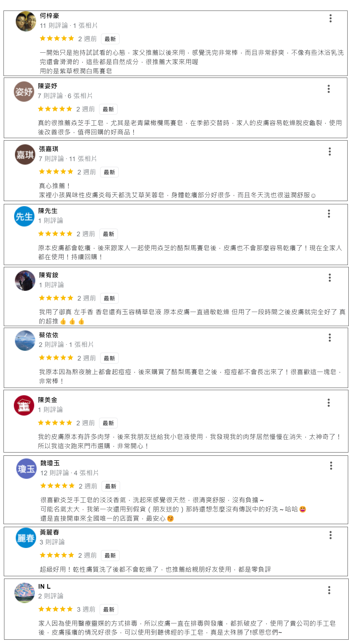The image size is (353, 644).
Task: Click the 最新 badge on 張嘉琪's review
Action: (x=109, y=172)
